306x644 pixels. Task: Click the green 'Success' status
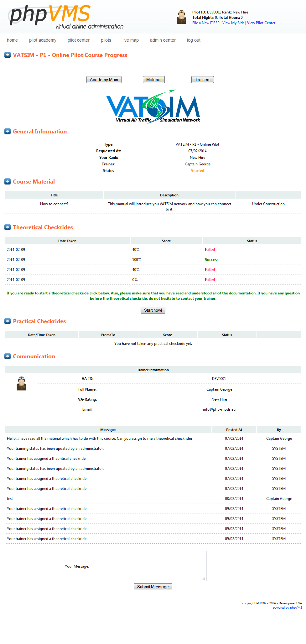(211, 260)
